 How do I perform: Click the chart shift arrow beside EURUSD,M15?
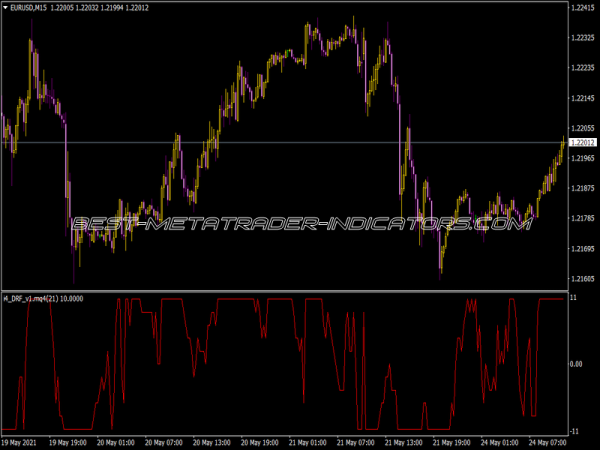[x=5, y=9]
